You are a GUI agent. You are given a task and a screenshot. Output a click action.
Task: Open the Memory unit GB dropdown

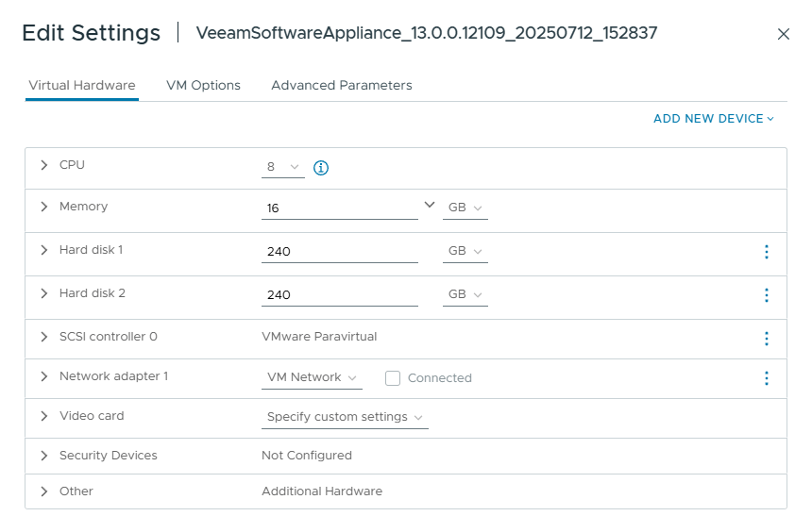coord(465,208)
